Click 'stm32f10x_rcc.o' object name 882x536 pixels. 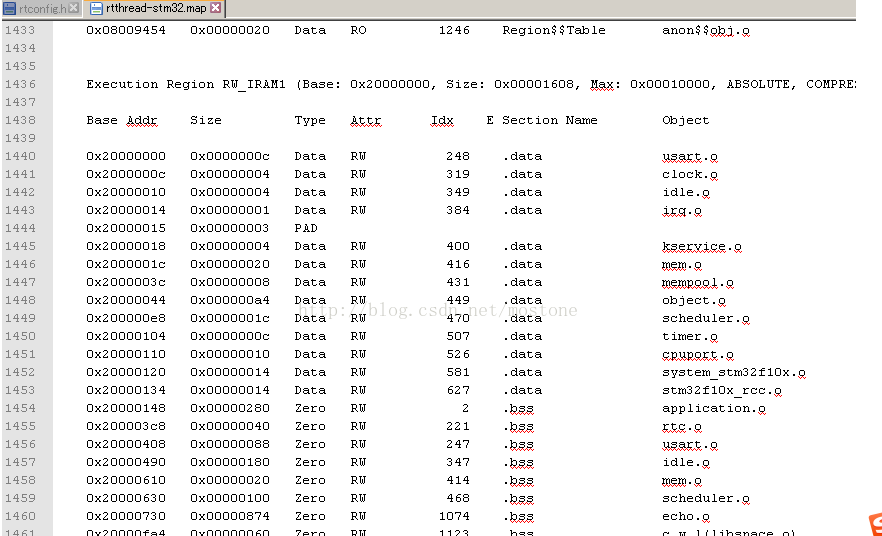coord(722,390)
